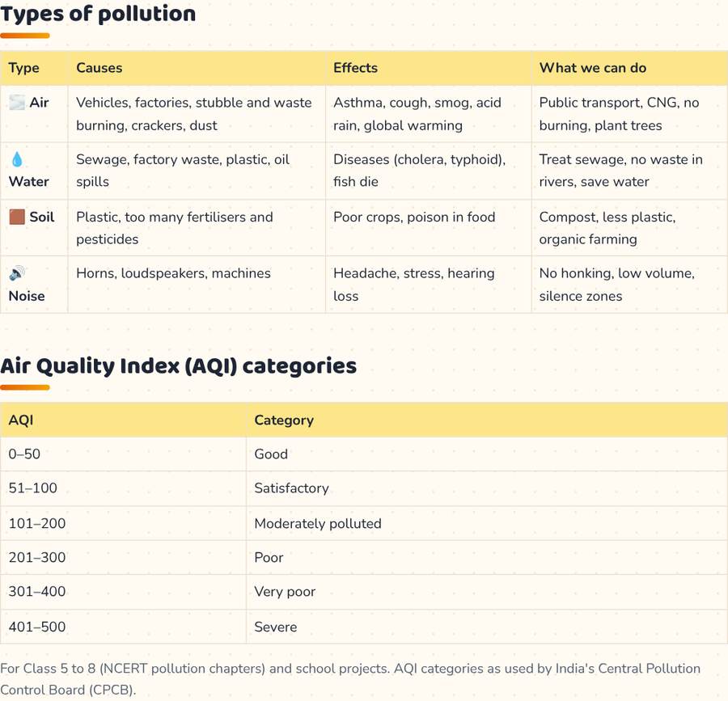Click the AQI value '401–500'
Viewport: 728px width, 701px height.
coord(36,627)
